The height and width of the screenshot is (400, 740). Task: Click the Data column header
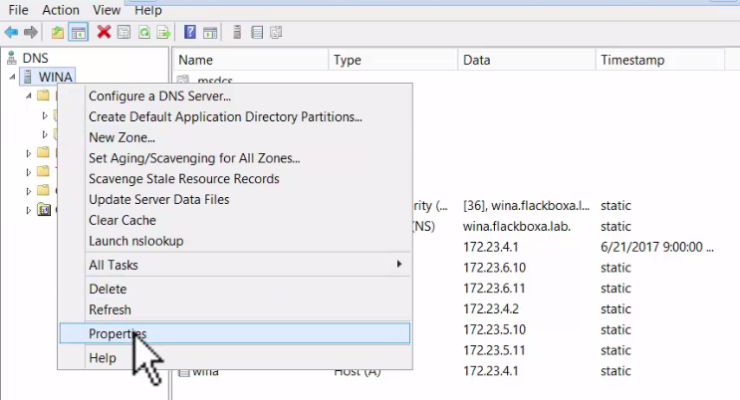pos(476,60)
